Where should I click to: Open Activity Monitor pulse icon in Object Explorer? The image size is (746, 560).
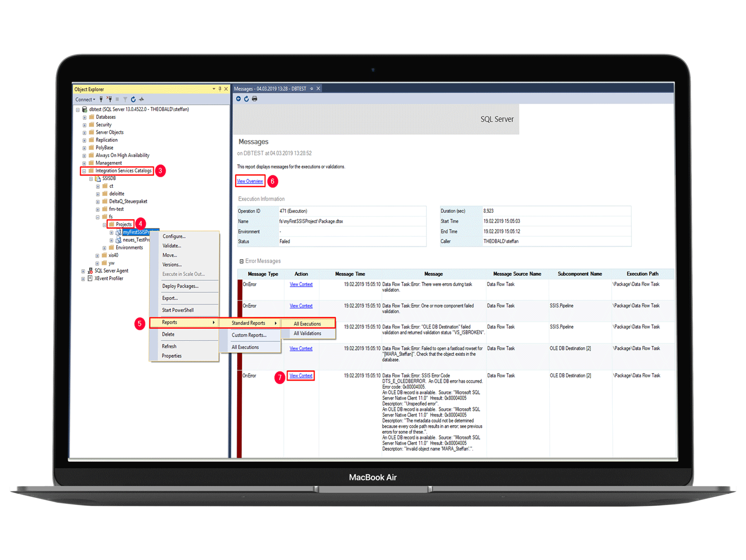(141, 99)
